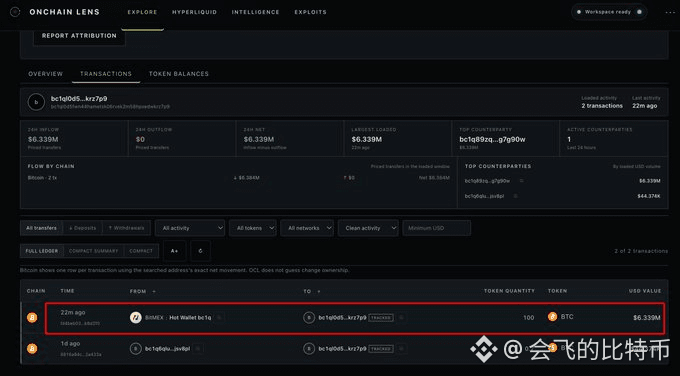This screenshot has height=376, width=680.
Task: Switch to Compact Summary view
Action: 93,251
